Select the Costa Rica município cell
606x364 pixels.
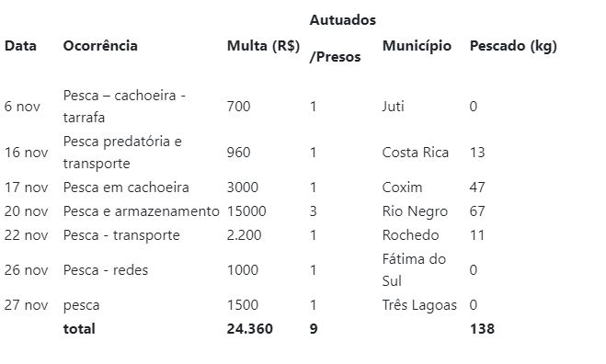click(x=416, y=153)
